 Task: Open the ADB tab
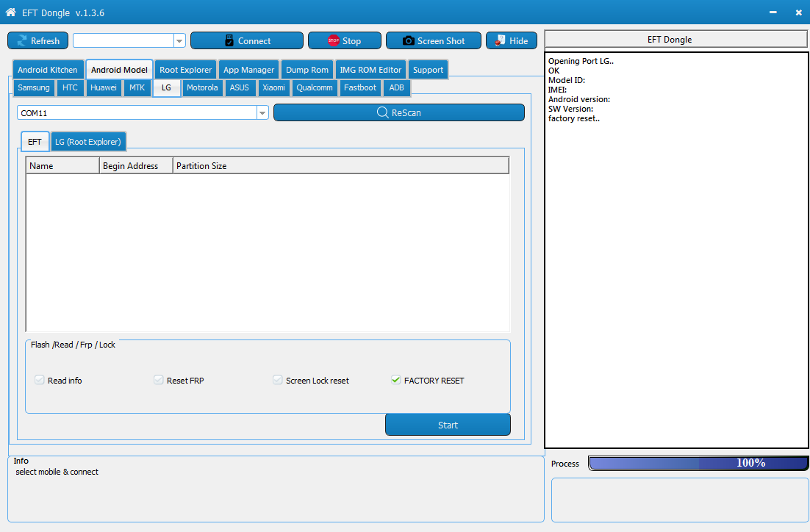tap(396, 87)
